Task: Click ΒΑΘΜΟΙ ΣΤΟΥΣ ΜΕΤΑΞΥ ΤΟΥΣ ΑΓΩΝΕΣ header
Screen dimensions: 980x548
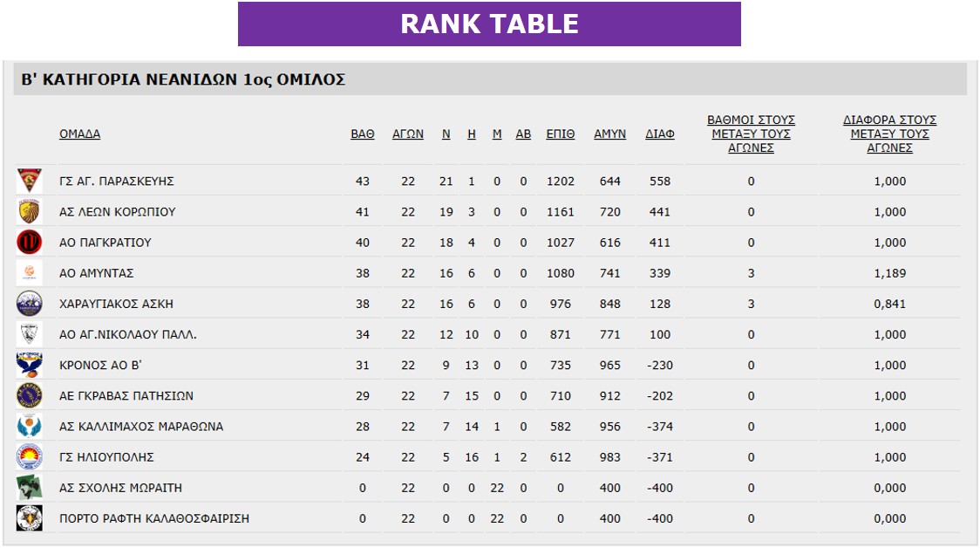Action: click(752, 134)
